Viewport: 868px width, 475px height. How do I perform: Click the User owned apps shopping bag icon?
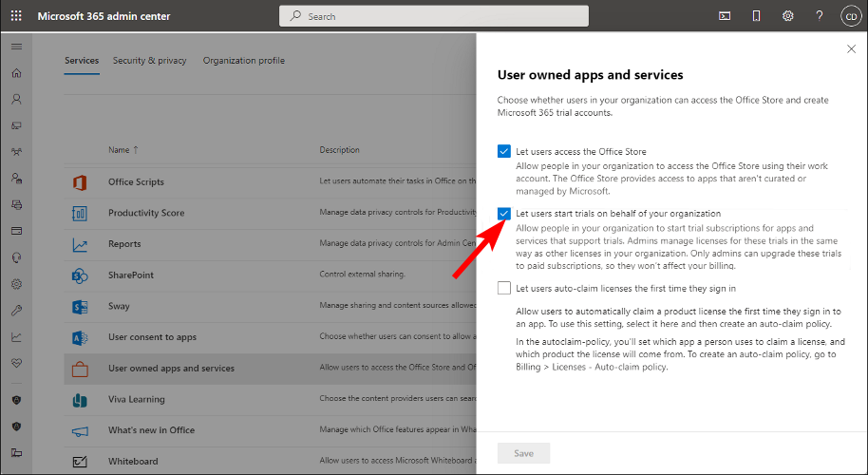click(80, 369)
